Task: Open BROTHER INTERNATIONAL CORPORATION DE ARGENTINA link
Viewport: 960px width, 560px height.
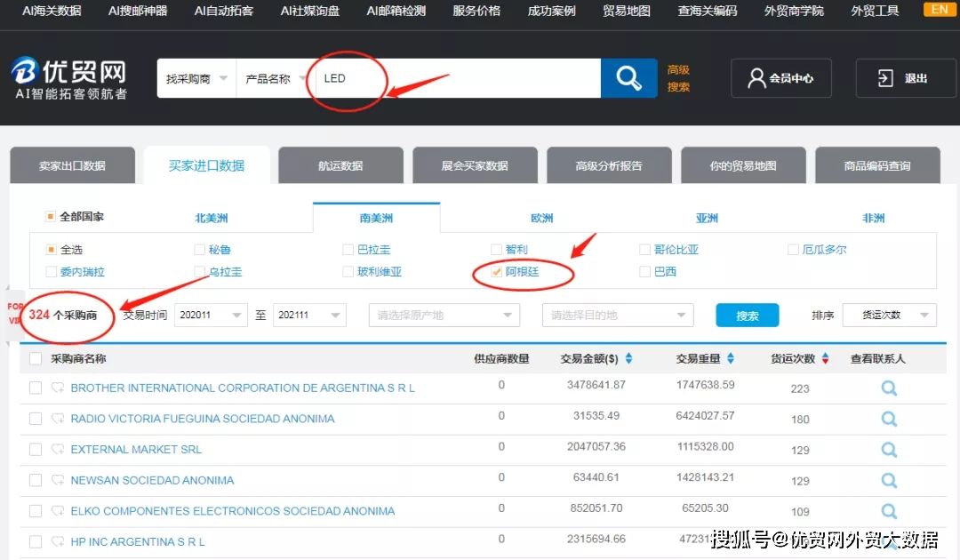Action: click(x=243, y=388)
